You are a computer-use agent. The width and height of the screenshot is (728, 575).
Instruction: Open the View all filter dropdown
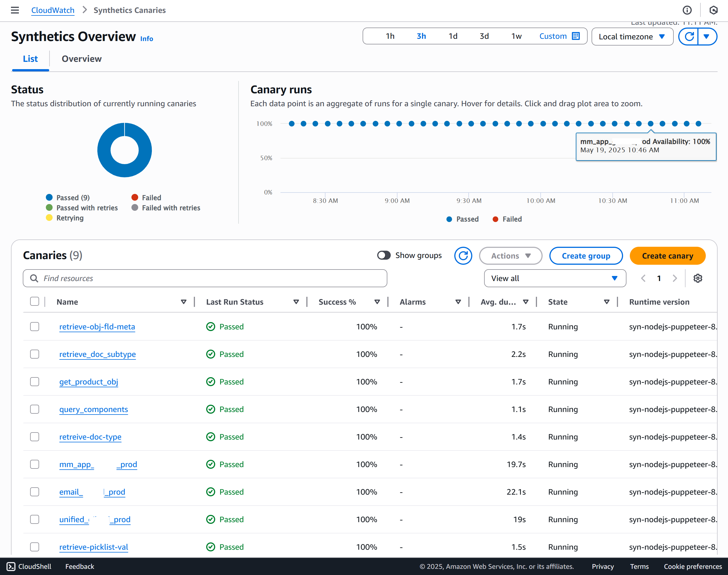pos(554,278)
